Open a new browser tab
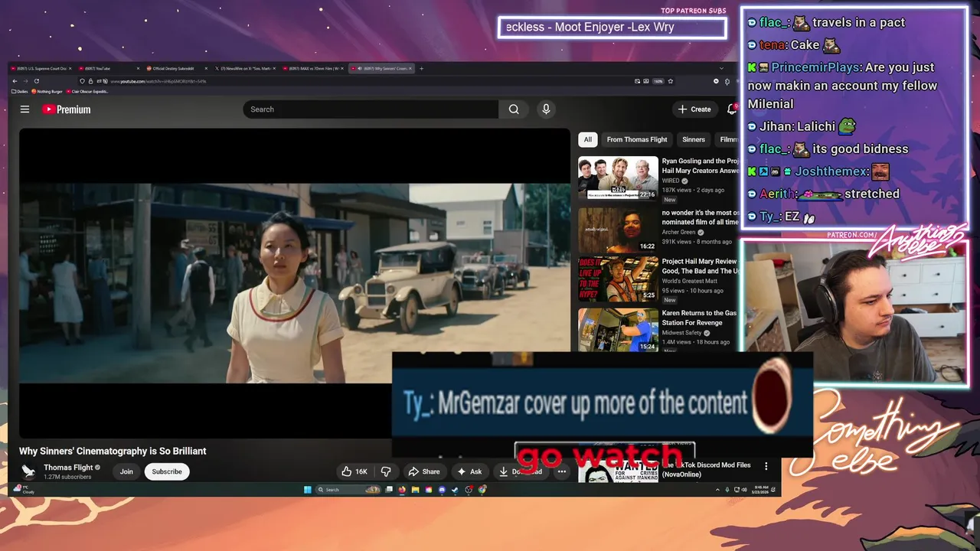The width and height of the screenshot is (980, 551). [421, 68]
